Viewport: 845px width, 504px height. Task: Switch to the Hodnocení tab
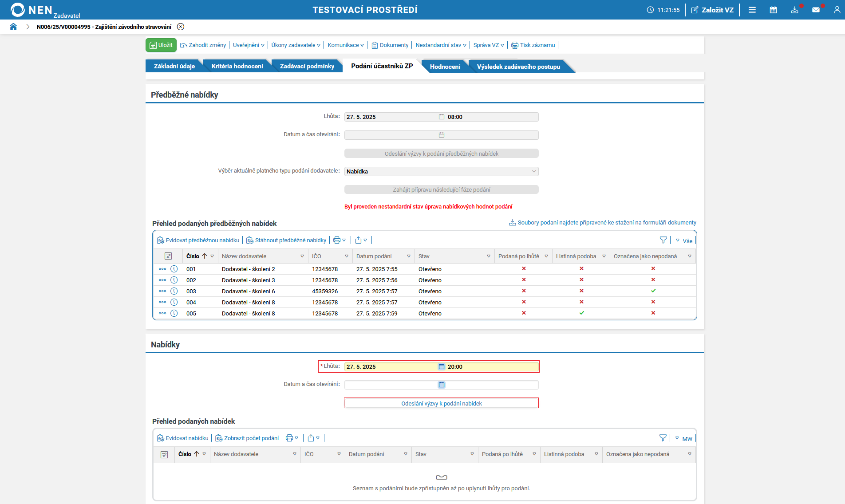(445, 67)
